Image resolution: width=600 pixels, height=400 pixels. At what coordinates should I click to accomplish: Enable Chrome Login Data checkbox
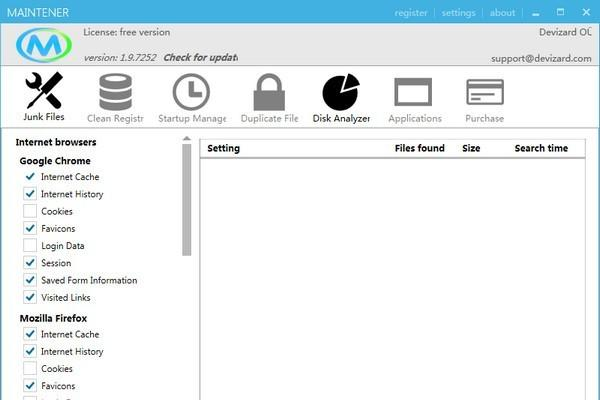[30, 245]
